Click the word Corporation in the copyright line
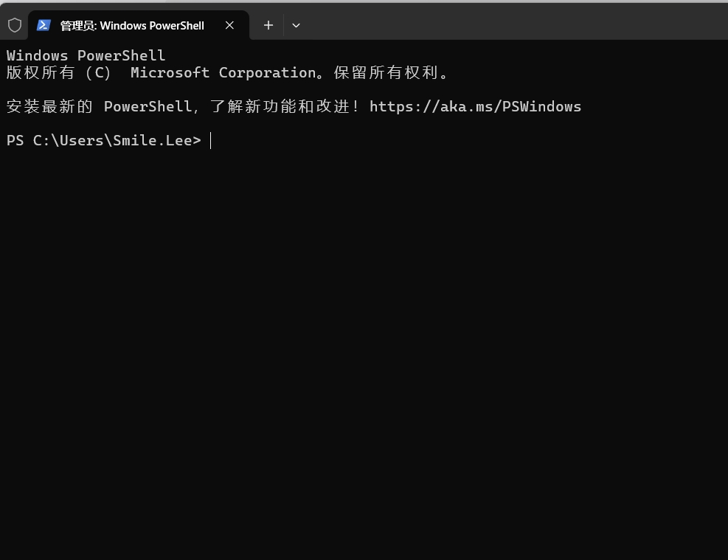This screenshot has width=728, height=560. point(268,73)
